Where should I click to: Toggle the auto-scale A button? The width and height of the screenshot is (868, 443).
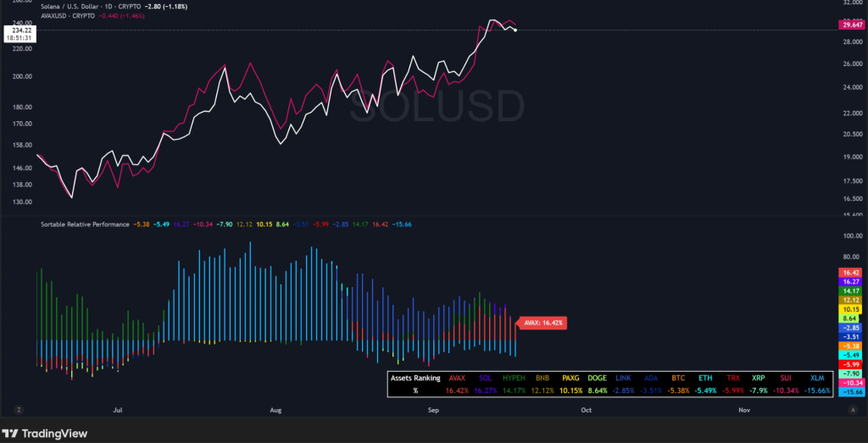(852, 409)
